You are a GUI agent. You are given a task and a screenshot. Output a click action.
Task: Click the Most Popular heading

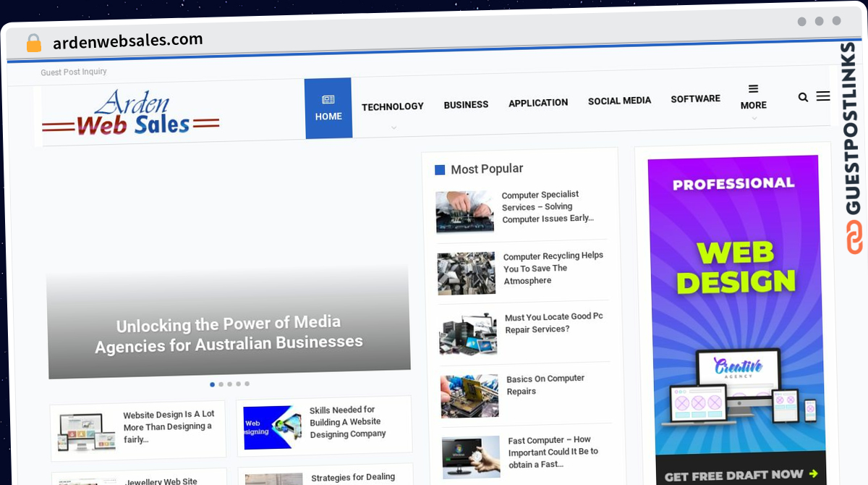[487, 169]
